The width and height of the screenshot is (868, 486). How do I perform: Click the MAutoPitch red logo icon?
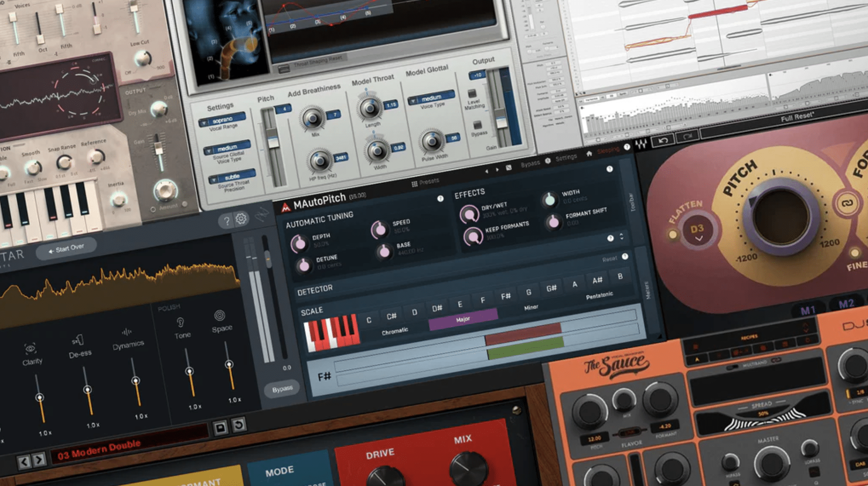(x=286, y=207)
